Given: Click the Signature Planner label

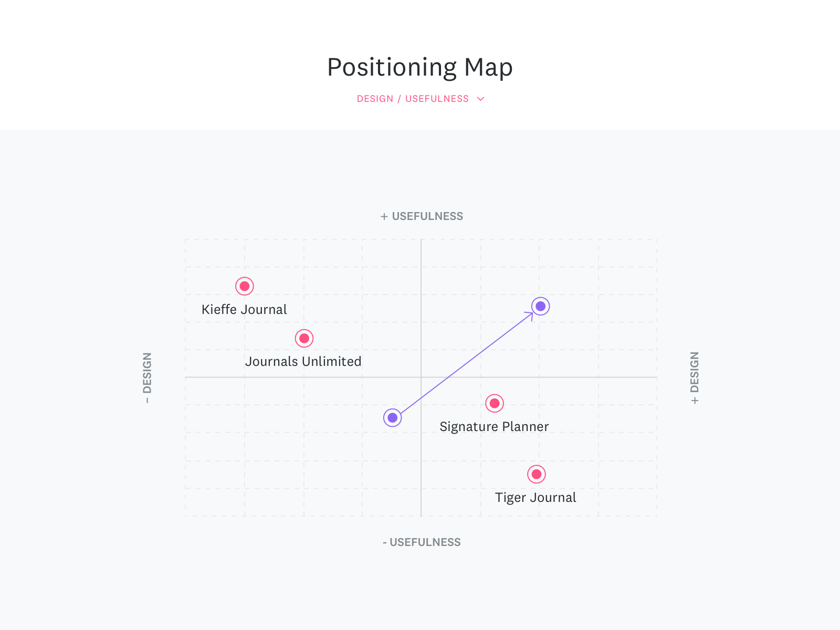Looking at the screenshot, I should 494,426.
